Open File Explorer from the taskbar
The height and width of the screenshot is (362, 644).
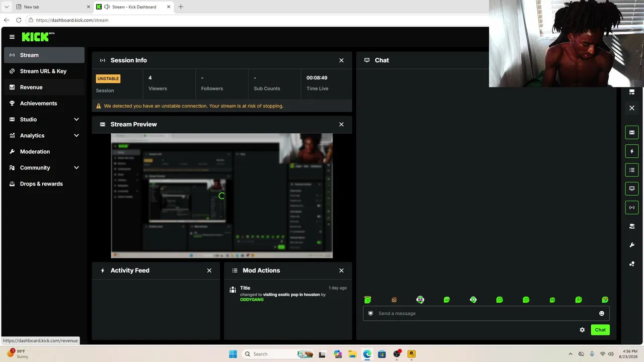[352, 354]
